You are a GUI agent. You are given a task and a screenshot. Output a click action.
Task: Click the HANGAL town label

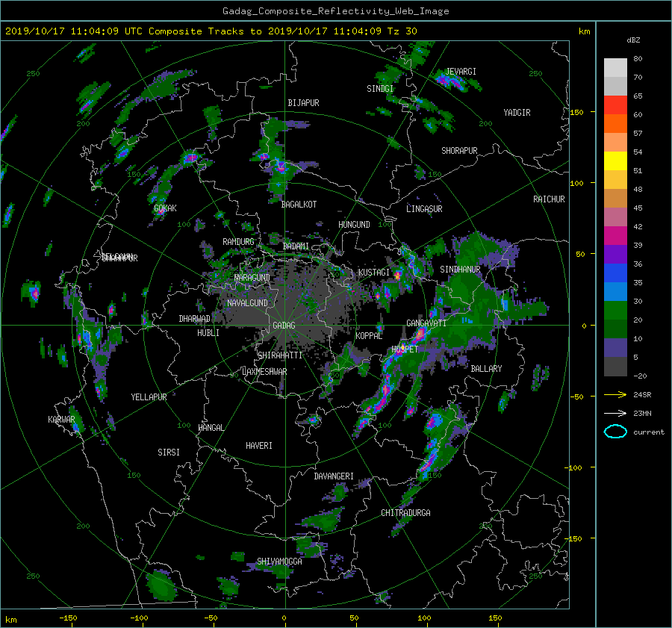pos(211,428)
